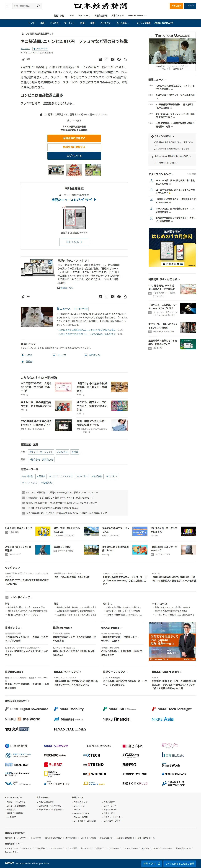This screenshot has width=201, height=868.
Task: Open the 日経からのお知らせ info heading
Action: click(163, 136)
